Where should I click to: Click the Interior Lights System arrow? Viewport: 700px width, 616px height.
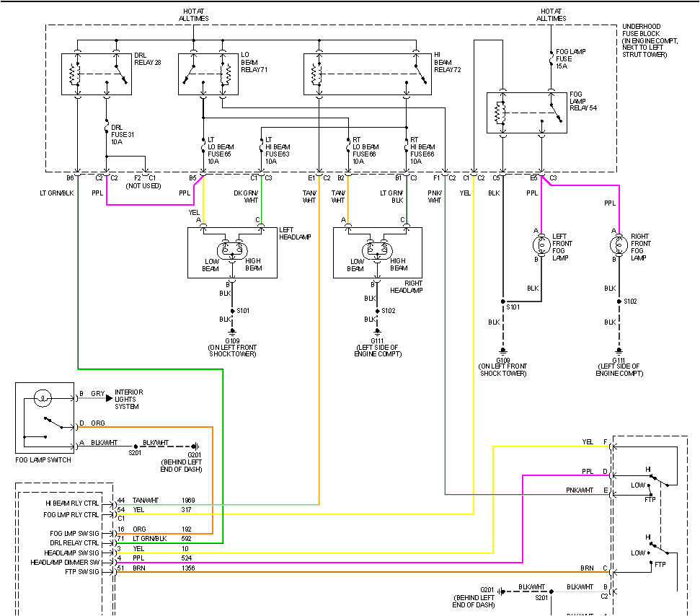pos(110,397)
